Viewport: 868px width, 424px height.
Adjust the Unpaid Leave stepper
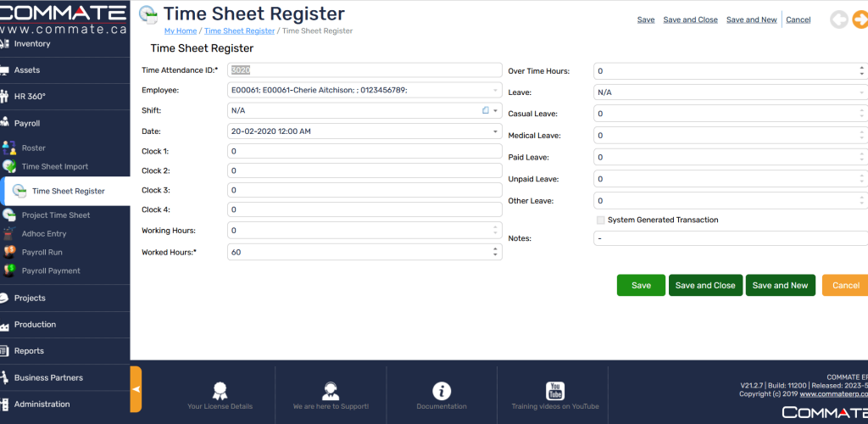(x=862, y=179)
